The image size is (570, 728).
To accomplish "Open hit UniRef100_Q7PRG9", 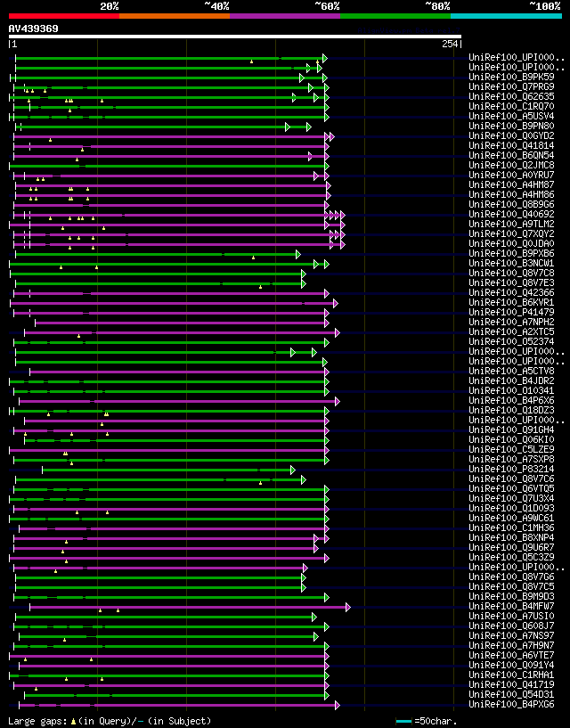I will (511, 86).
